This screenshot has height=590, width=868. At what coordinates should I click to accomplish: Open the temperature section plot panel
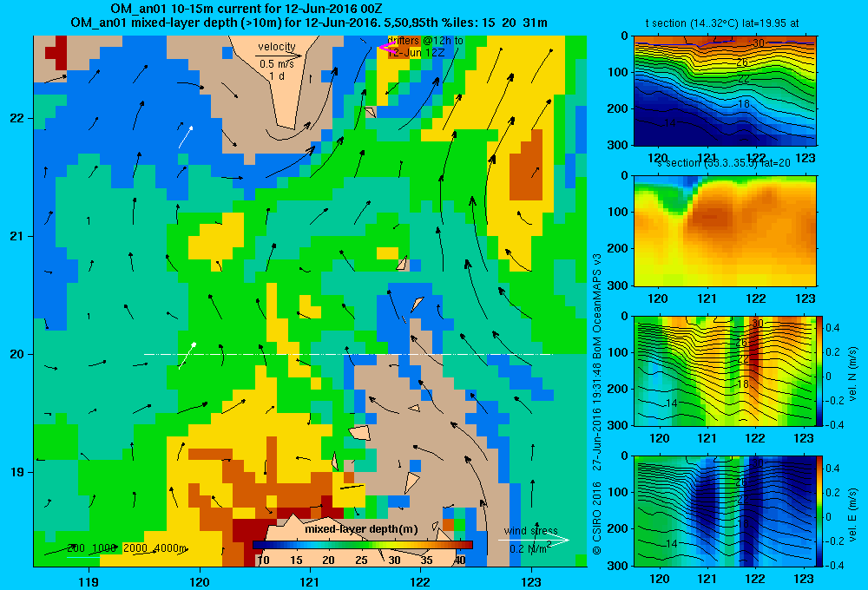[x=725, y=91]
